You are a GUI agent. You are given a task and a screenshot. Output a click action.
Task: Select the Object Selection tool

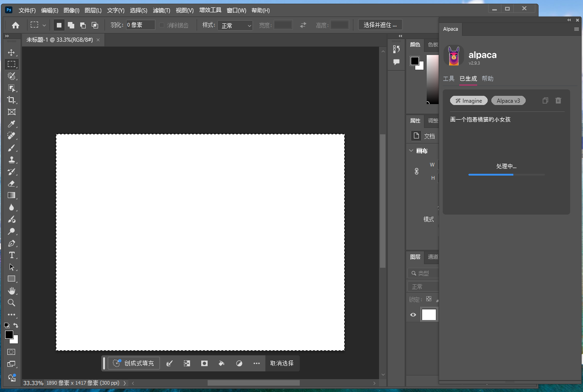[x=11, y=88]
